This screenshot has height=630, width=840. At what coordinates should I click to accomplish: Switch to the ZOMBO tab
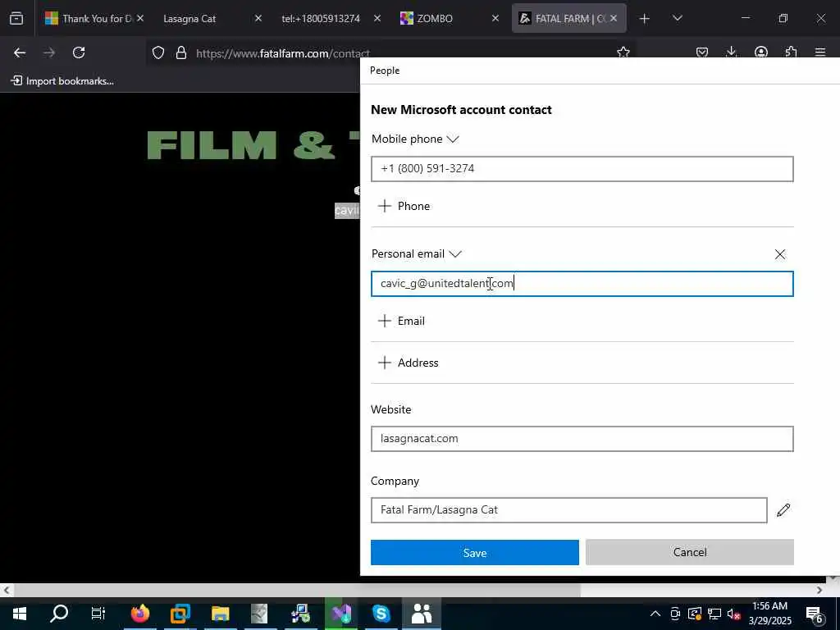pyautogui.click(x=443, y=18)
